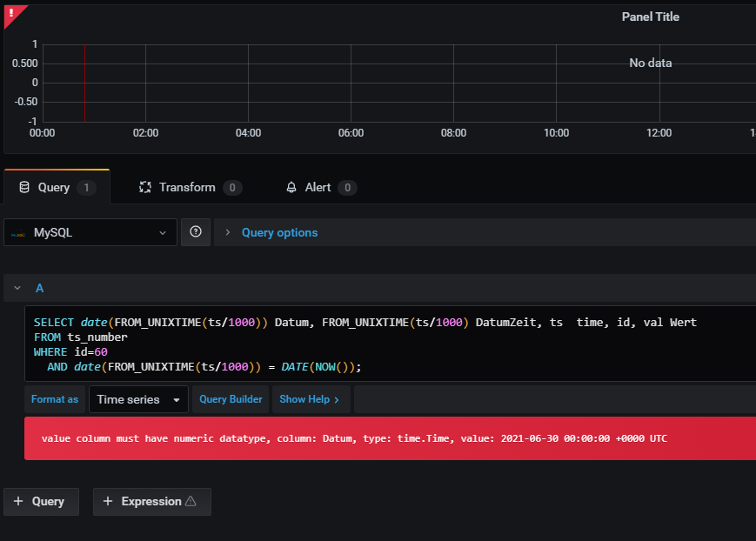Open the Time series format dropdown
The height and width of the screenshot is (541, 756).
[x=138, y=399]
